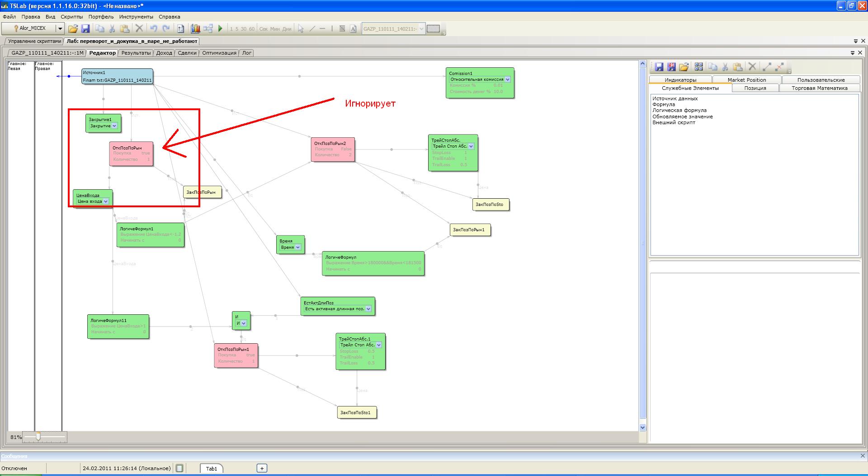Run the script with green play button
Screen dimensions: 868x476
point(220,28)
